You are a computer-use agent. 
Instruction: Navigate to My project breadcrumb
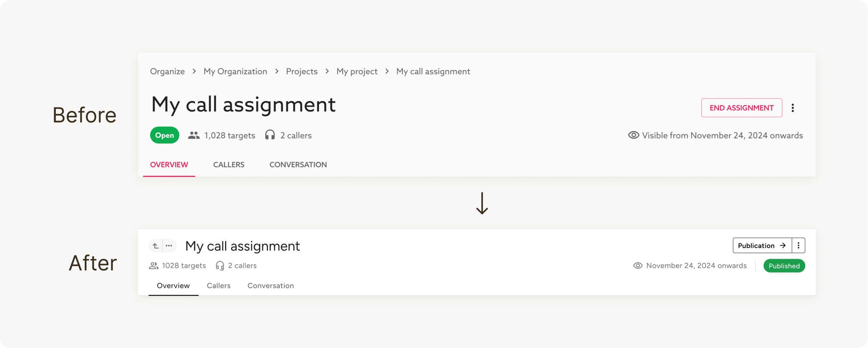[357, 72]
